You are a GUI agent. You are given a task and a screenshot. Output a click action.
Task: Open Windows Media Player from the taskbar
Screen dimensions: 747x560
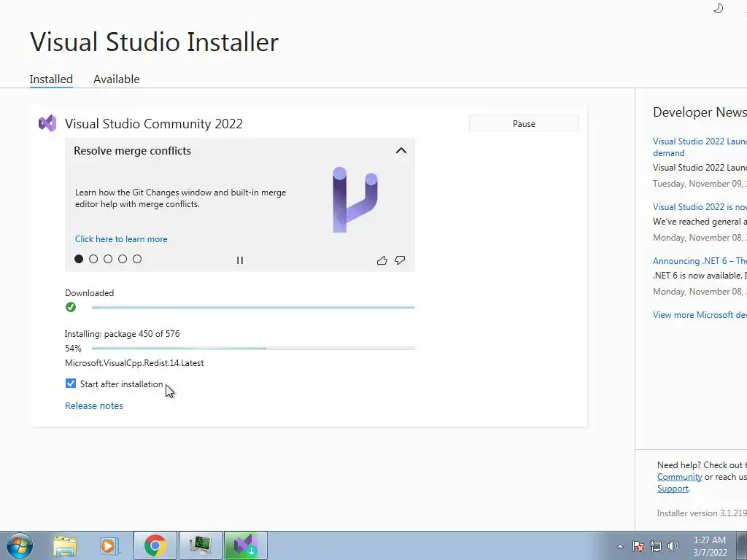point(108,545)
